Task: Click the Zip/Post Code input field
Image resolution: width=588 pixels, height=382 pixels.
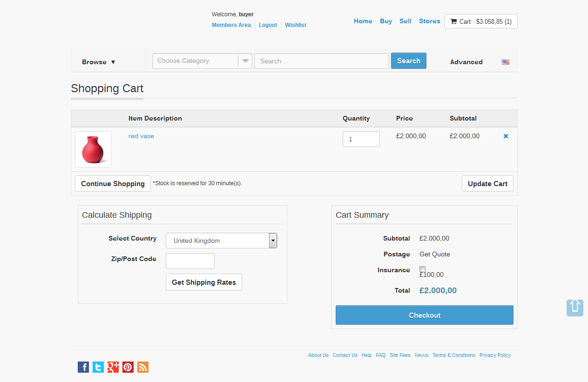Action: pos(190,261)
